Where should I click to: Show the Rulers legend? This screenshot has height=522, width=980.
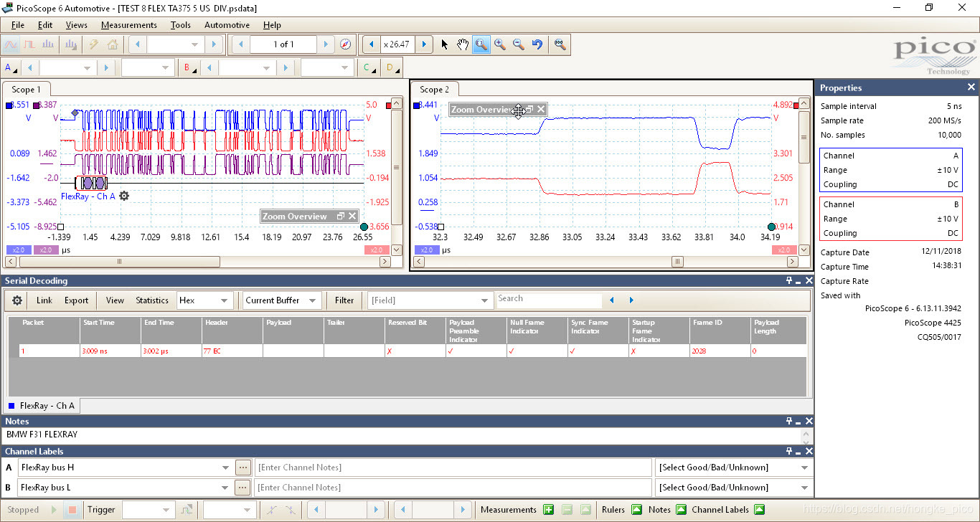[636, 510]
